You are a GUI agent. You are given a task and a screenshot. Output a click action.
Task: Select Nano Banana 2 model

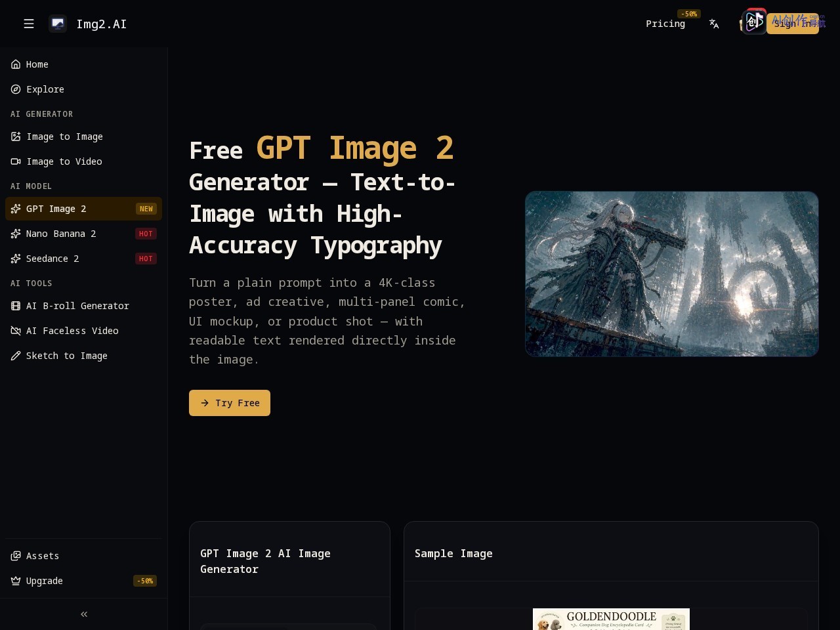point(83,234)
